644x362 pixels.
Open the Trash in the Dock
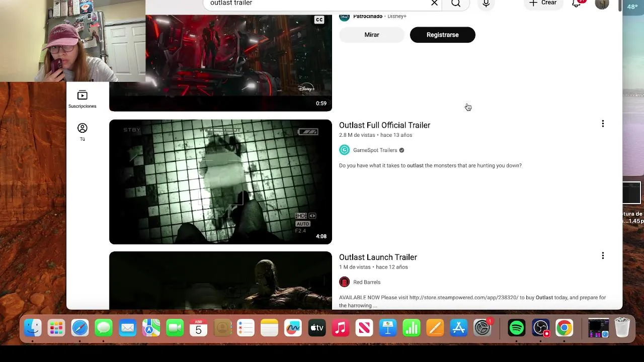pyautogui.click(x=622, y=328)
